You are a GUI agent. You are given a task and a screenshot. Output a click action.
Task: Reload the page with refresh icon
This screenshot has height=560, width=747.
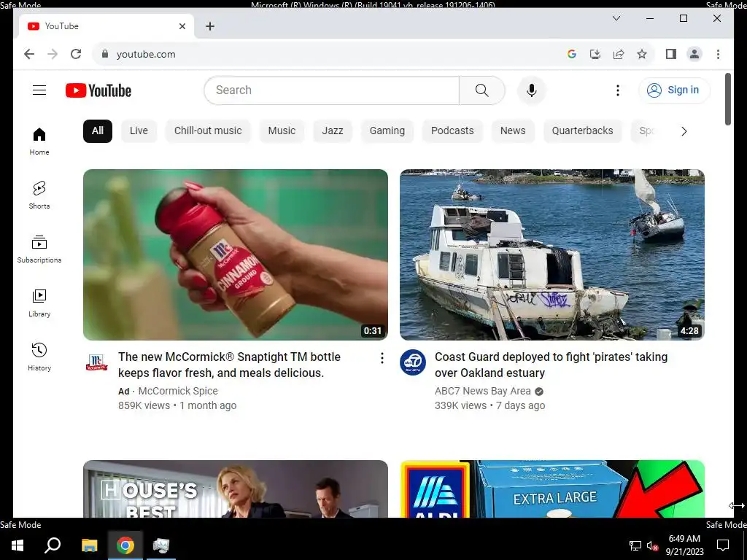coord(76,54)
